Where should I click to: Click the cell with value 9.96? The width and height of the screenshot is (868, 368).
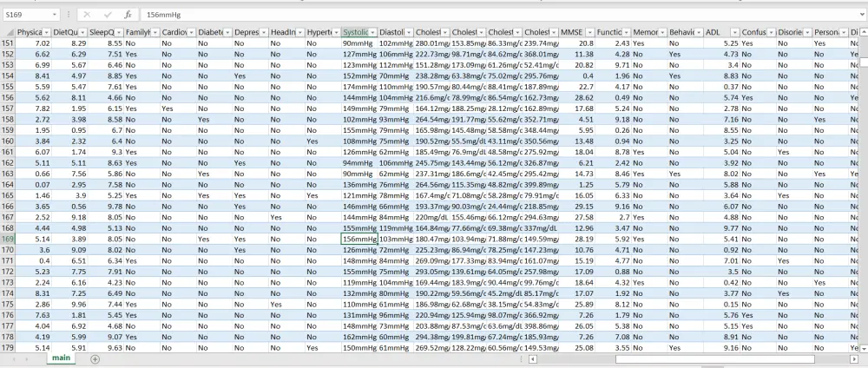point(69,305)
